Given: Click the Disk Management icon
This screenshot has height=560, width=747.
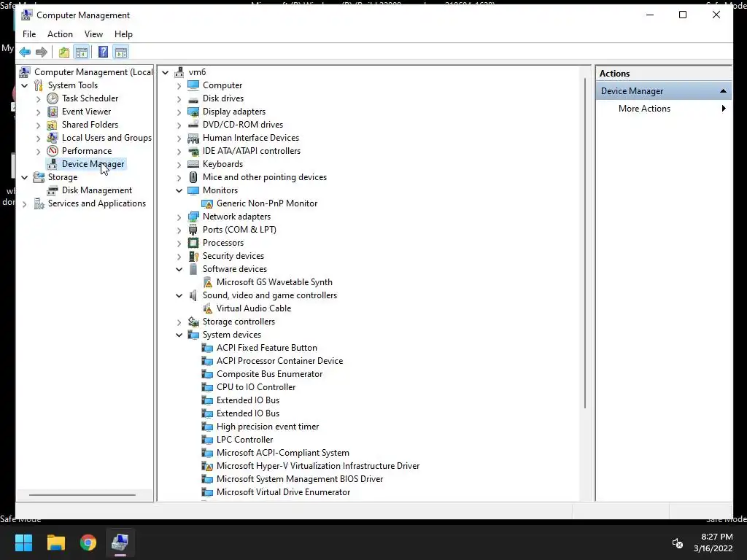Looking at the screenshot, I should 53,190.
